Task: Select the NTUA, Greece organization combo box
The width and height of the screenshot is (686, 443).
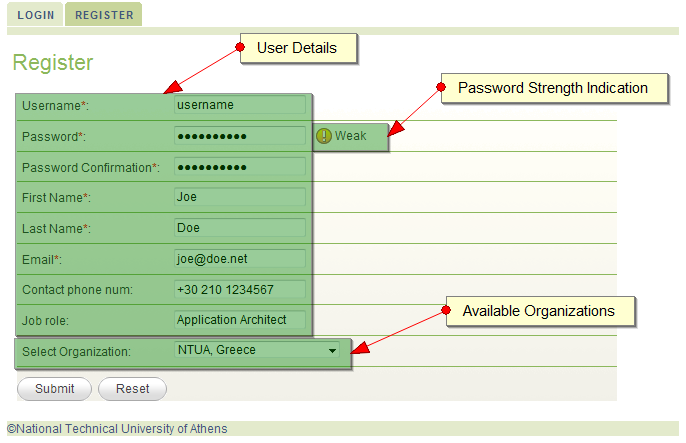Action: [x=257, y=350]
